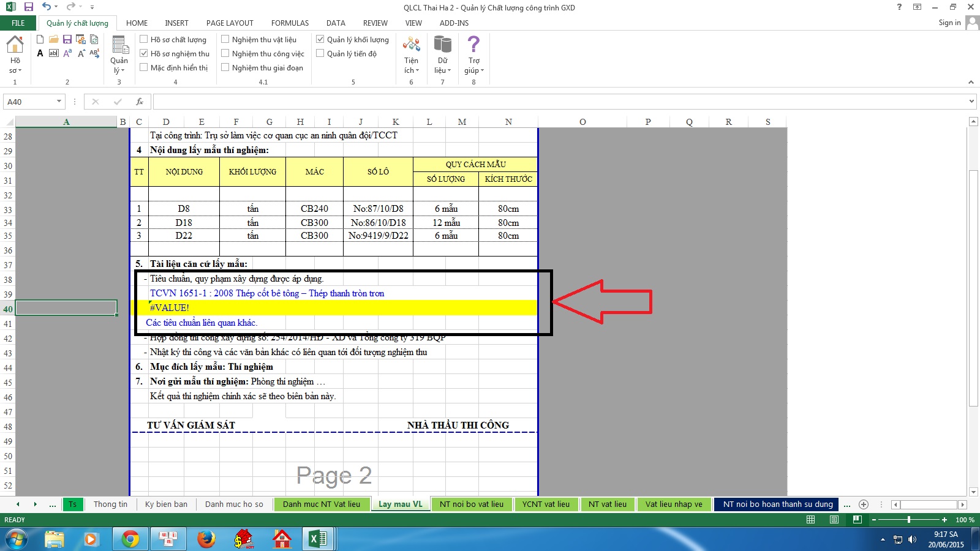Uncheck the Quản lý khối lượng checkbox
Screen dimensions: 980x551
[x=320, y=40]
